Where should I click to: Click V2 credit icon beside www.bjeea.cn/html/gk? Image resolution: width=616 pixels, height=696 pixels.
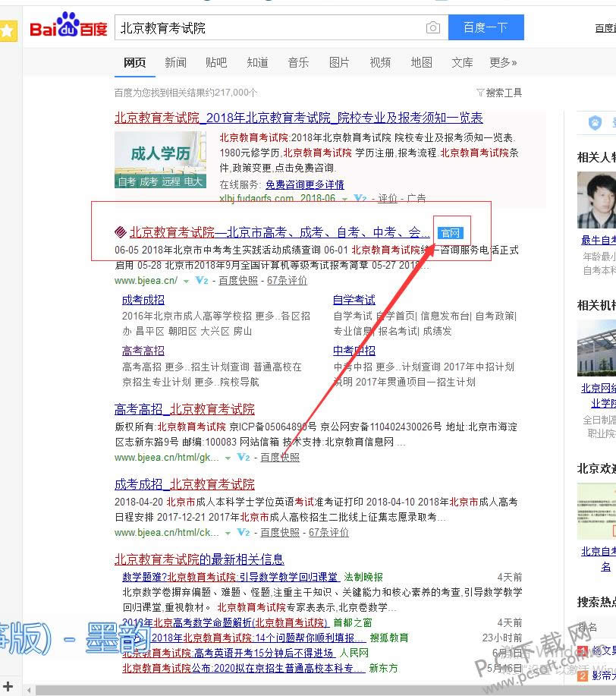click(x=244, y=457)
